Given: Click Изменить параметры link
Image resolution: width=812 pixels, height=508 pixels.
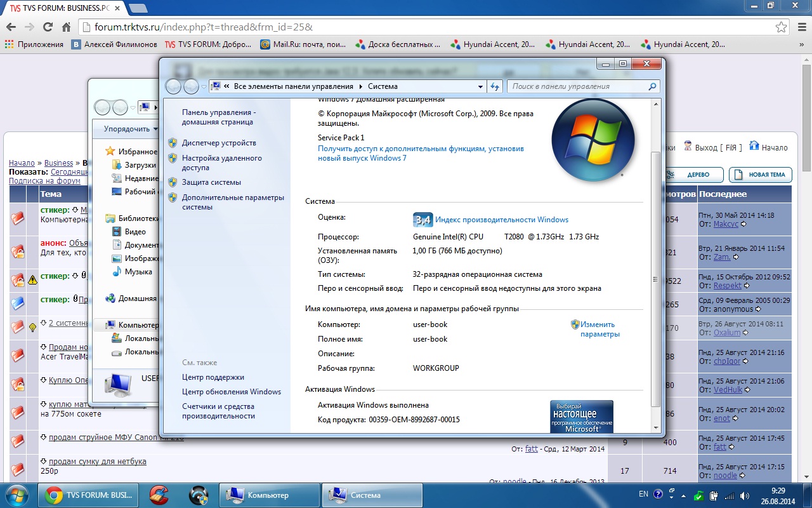Looking at the screenshot, I should (599, 329).
